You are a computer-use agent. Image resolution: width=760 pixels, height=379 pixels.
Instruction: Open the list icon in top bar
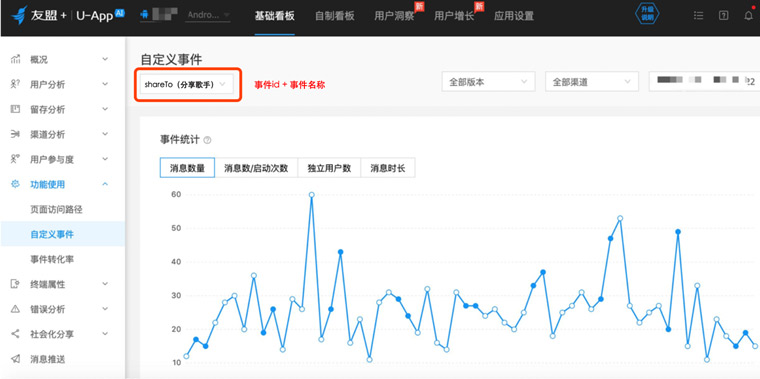point(698,16)
